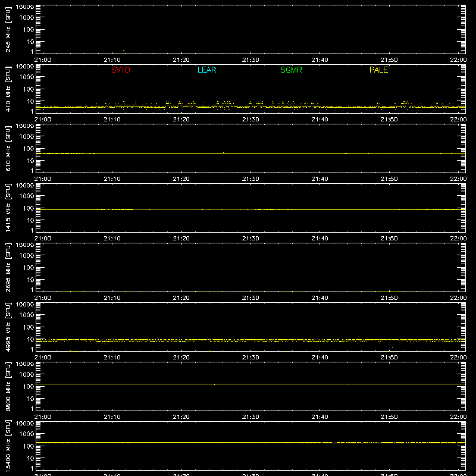Click 21:00 tick under the 4995 MHz panel
This screenshot has height=476, width=476.
pyautogui.click(x=43, y=358)
